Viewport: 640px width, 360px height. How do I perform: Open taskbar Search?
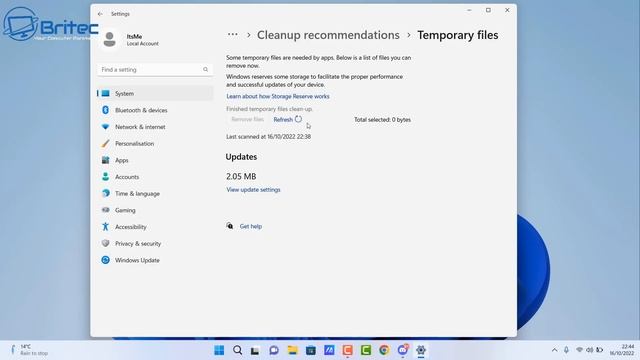click(x=238, y=350)
